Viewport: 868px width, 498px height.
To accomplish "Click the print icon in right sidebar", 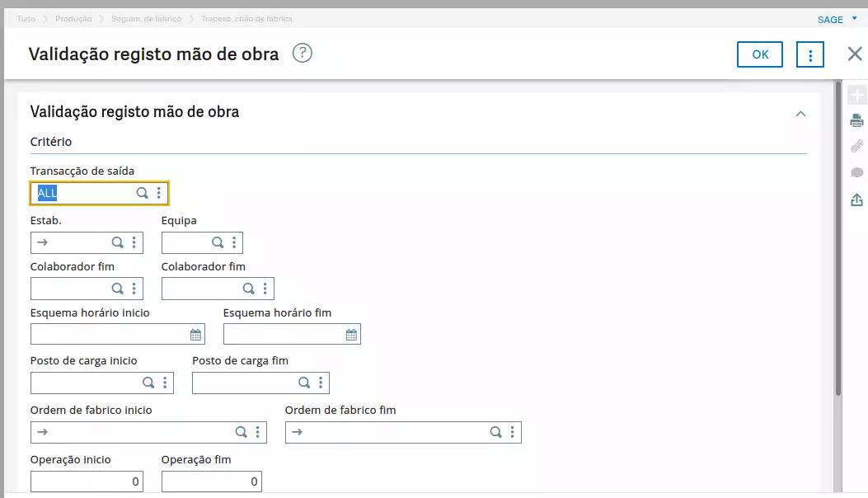I will (856, 121).
